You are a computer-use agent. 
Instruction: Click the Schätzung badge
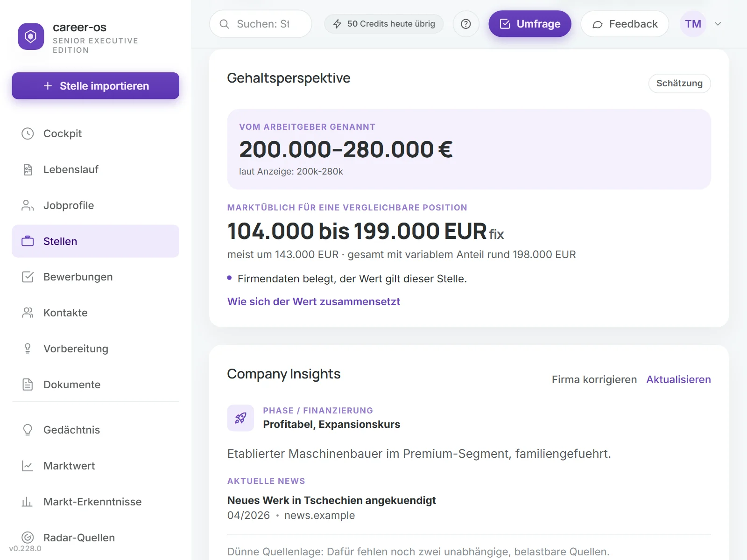[x=679, y=84]
